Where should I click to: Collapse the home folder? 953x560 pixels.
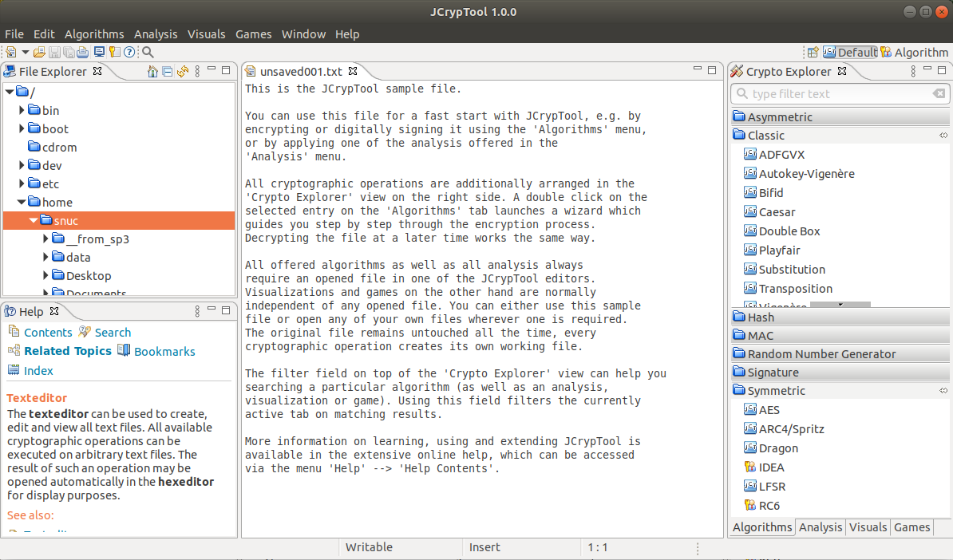tap(22, 202)
